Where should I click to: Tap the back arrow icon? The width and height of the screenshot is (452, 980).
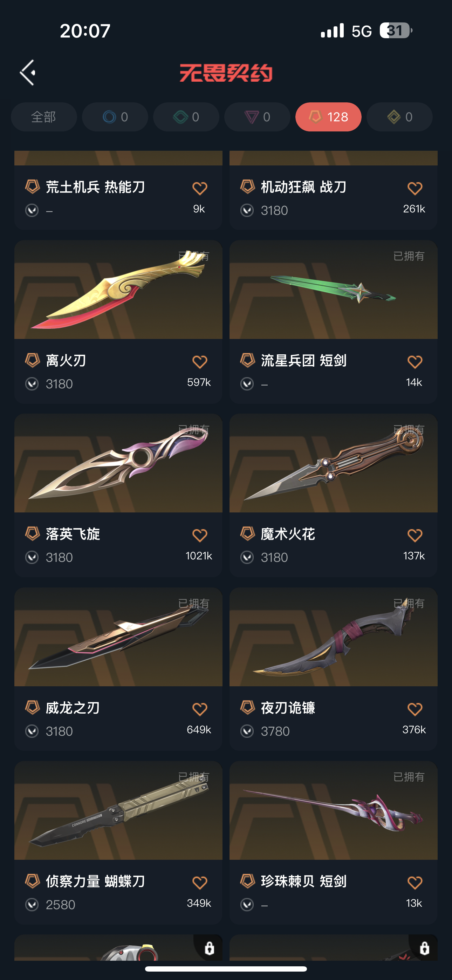pos(28,72)
